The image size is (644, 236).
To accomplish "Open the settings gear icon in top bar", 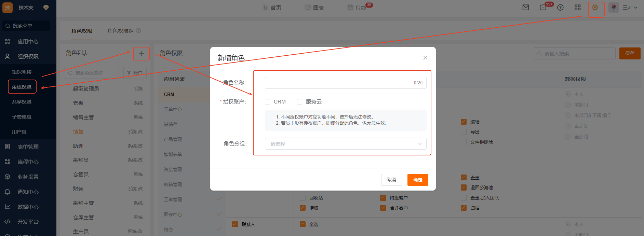I will point(595,8).
